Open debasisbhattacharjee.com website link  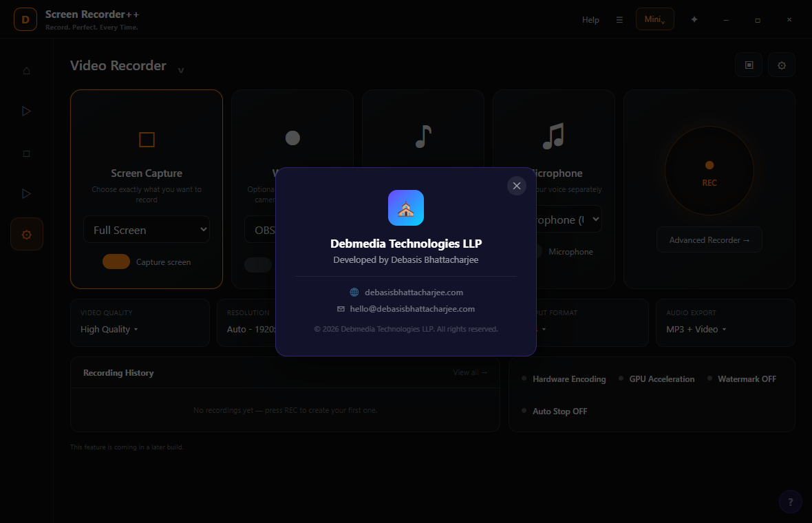pos(414,292)
